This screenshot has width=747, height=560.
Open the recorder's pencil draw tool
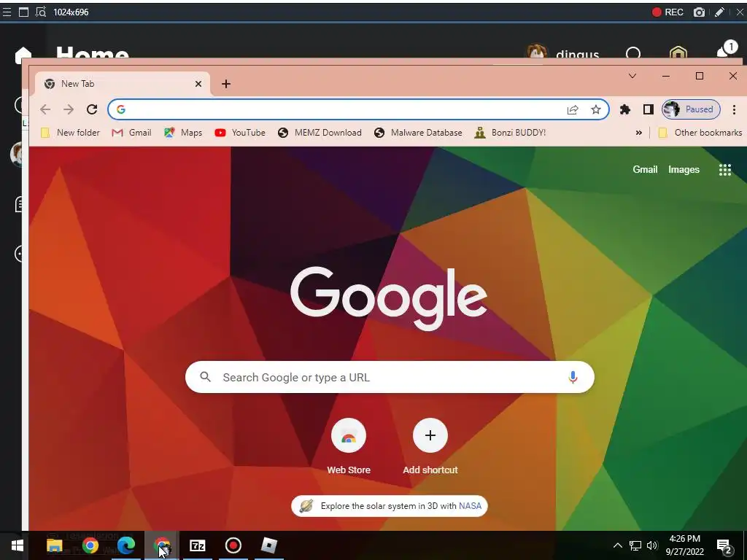click(x=719, y=12)
